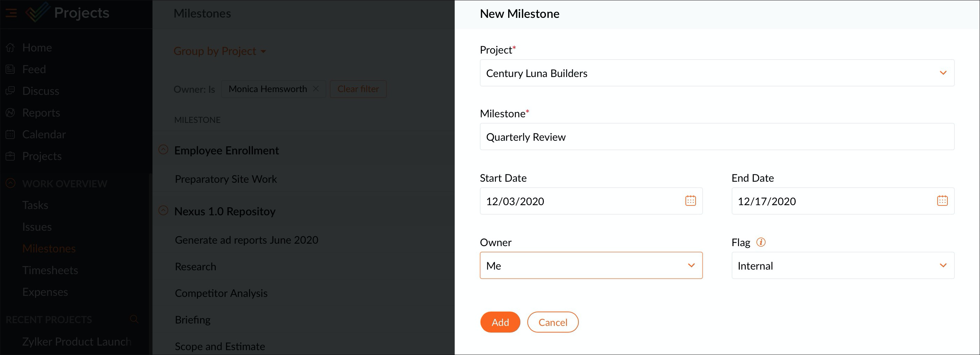
Task: Open Generate ad reports June 2020 milestone
Action: [x=247, y=240]
